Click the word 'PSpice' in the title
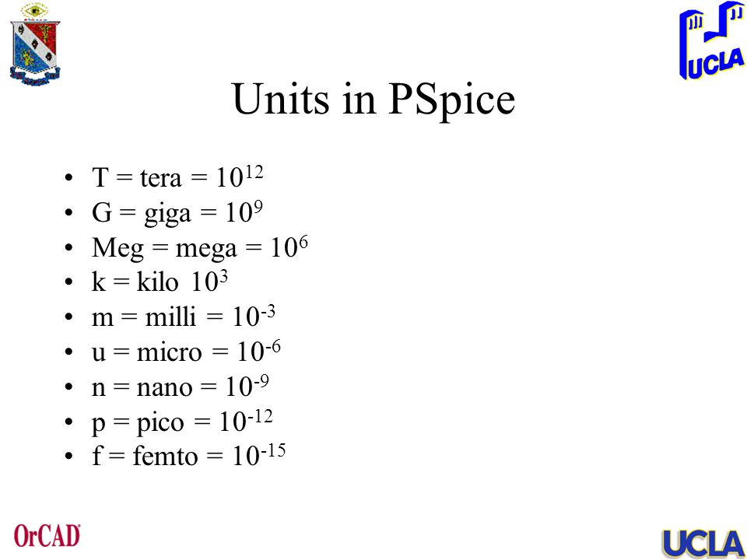This screenshot has height=560, width=747. (452, 101)
